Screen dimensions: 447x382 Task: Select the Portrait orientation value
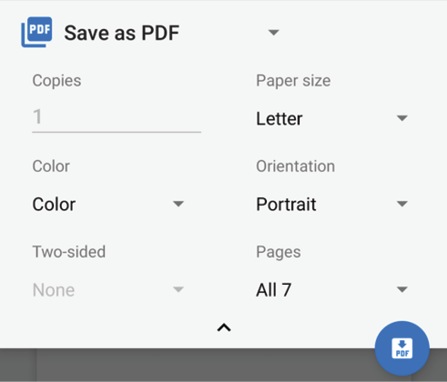pyautogui.click(x=286, y=204)
